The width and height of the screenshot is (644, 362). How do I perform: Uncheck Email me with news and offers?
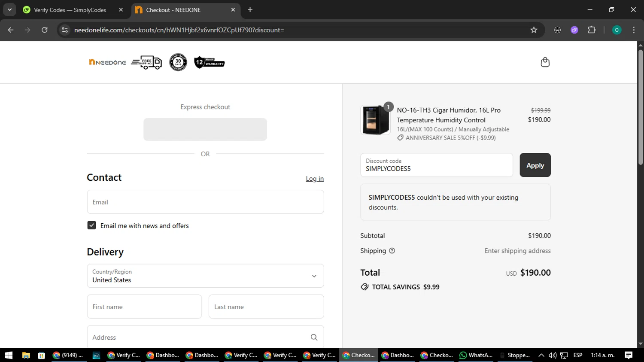pyautogui.click(x=91, y=225)
